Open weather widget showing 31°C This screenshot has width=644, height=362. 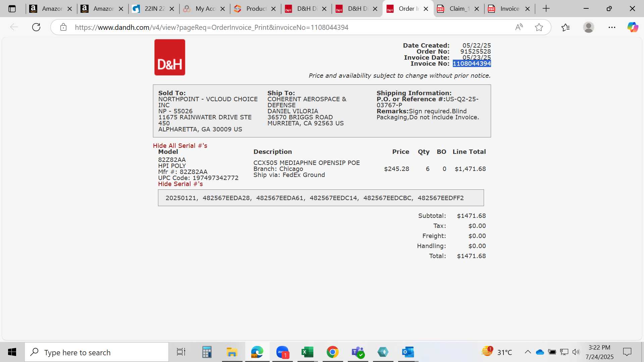(x=497, y=352)
